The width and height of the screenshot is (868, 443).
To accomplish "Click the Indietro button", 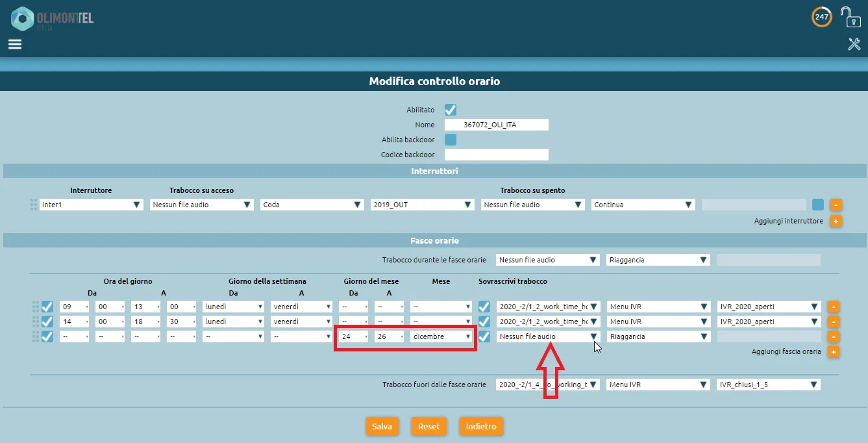I will pos(481,427).
